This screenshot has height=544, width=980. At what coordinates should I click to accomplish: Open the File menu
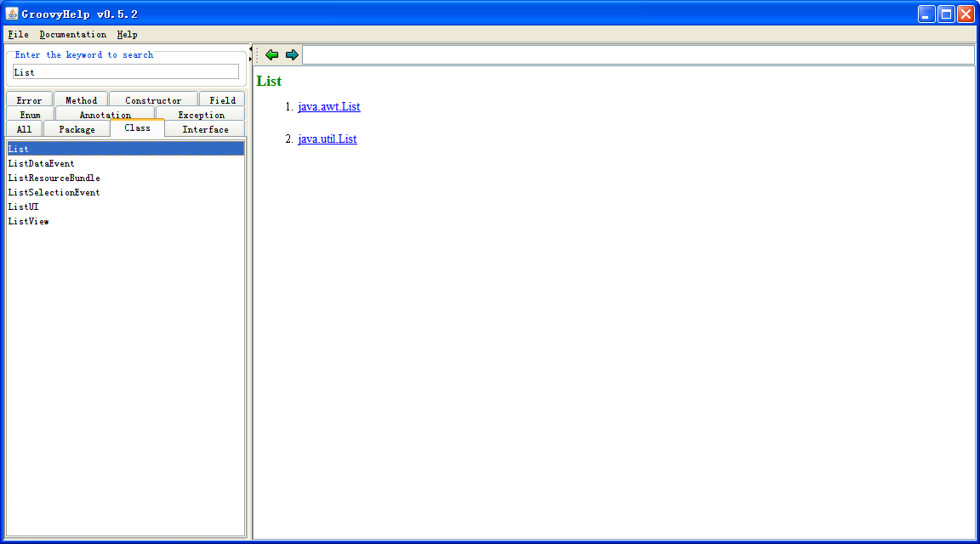click(x=18, y=34)
